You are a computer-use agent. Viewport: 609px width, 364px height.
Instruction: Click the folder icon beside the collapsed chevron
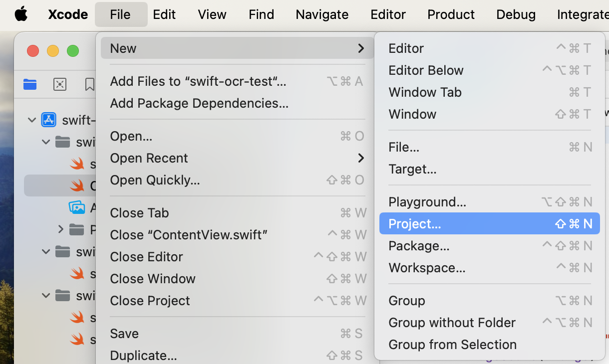pyautogui.click(x=76, y=229)
